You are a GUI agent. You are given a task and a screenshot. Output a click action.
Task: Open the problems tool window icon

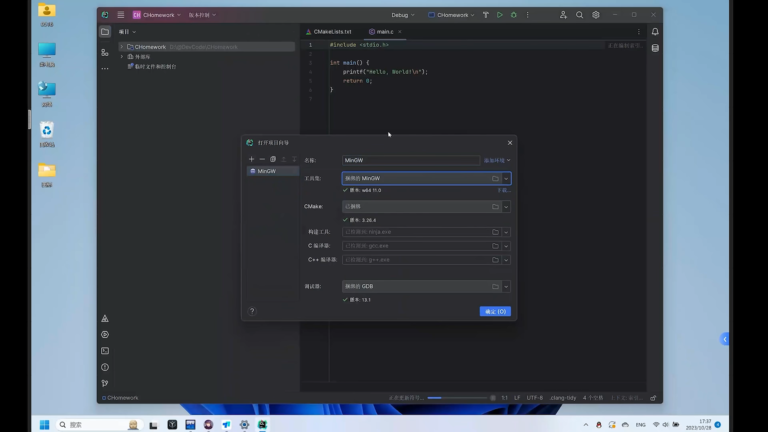tap(105, 367)
